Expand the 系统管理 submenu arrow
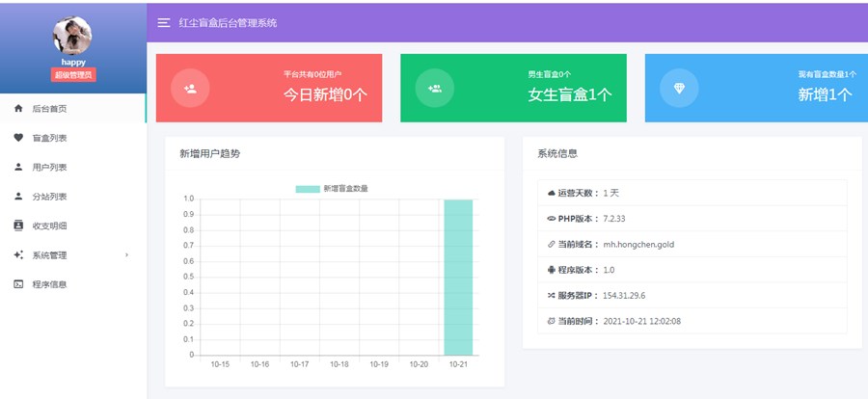 [127, 255]
